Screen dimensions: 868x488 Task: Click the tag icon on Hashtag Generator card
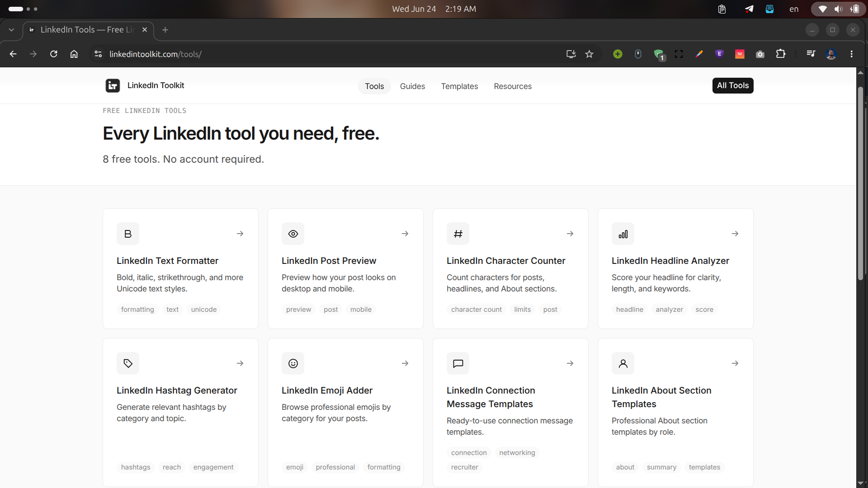pyautogui.click(x=128, y=363)
